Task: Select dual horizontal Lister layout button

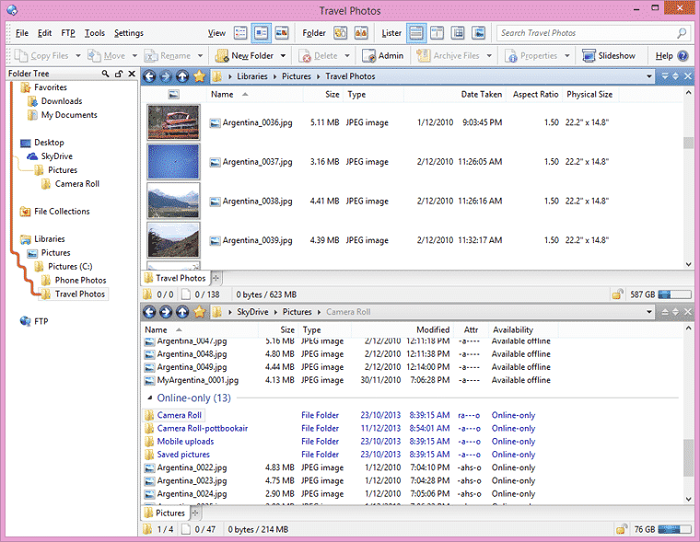Action: click(x=416, y=33)
